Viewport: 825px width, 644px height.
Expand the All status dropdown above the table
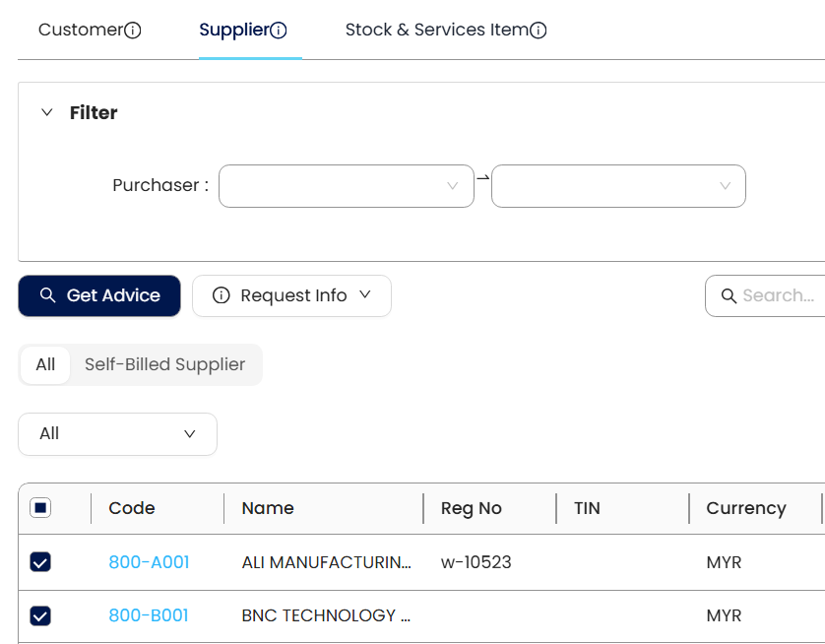point(117,434)
